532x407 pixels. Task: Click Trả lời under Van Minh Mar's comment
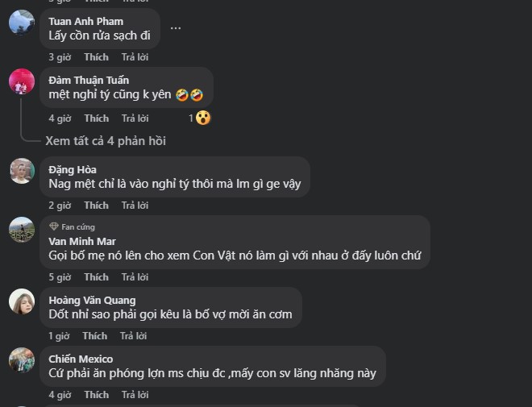[x=135, y=277]
